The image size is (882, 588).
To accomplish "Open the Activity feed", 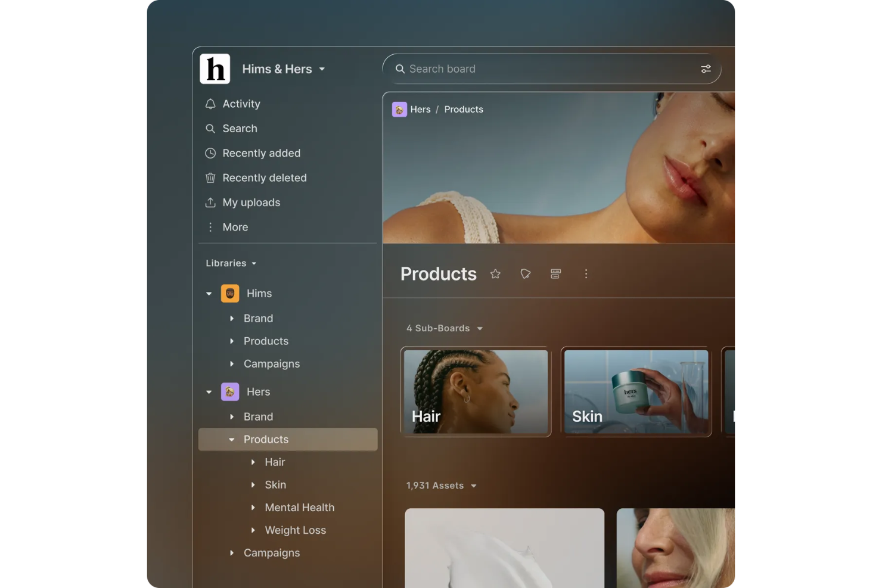I will [241, 104].
